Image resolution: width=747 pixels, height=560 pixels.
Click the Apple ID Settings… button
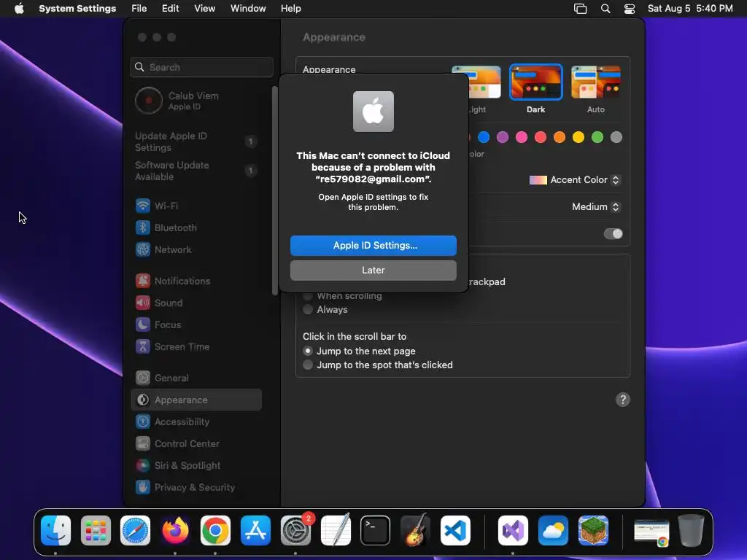pos(373,245)
